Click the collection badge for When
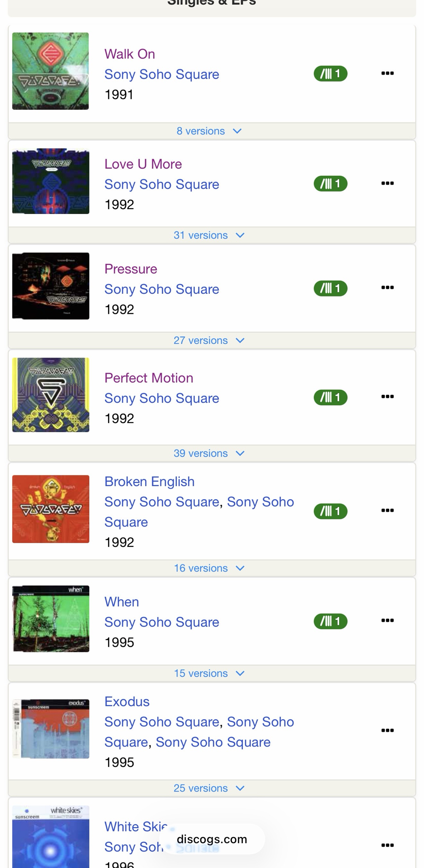 (x=330, y=621)
